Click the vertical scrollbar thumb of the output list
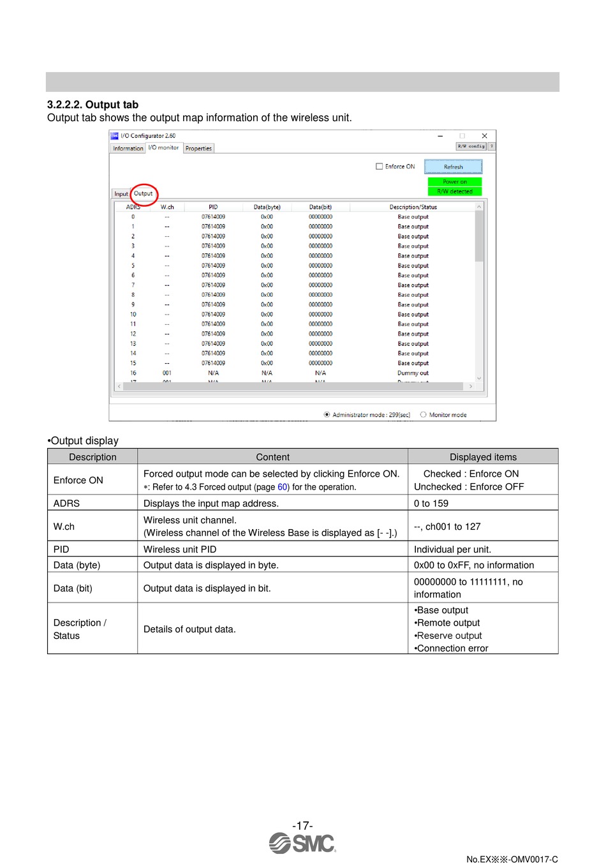Image resolution: width=606 pixels, height=868 pixels. coord(479,236)
